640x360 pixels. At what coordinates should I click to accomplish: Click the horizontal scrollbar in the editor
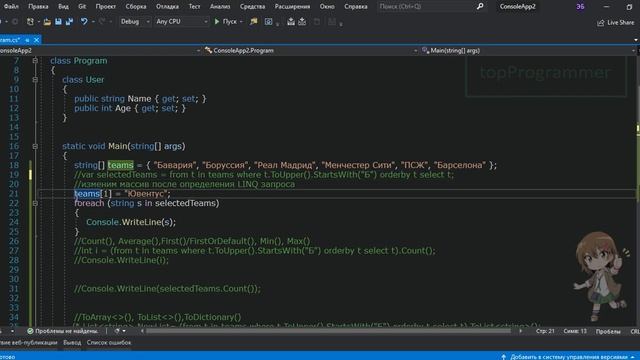pos(328,331)
